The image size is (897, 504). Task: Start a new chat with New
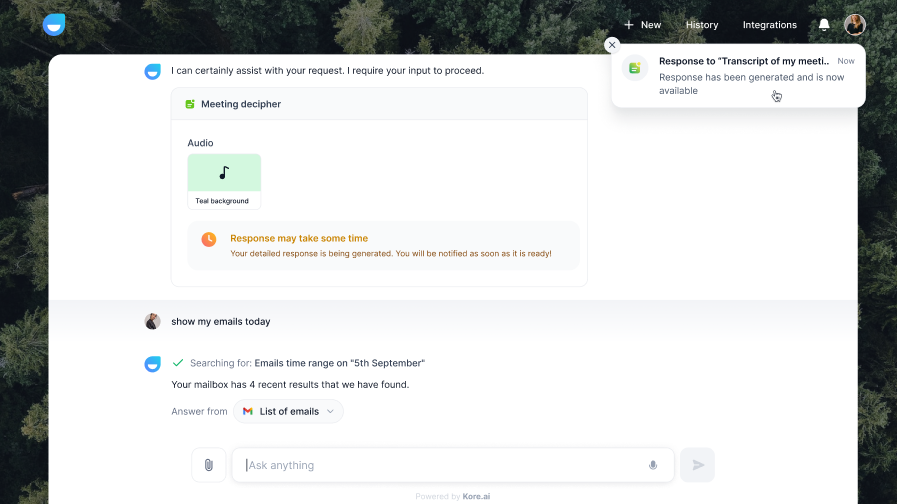(642, 25)
